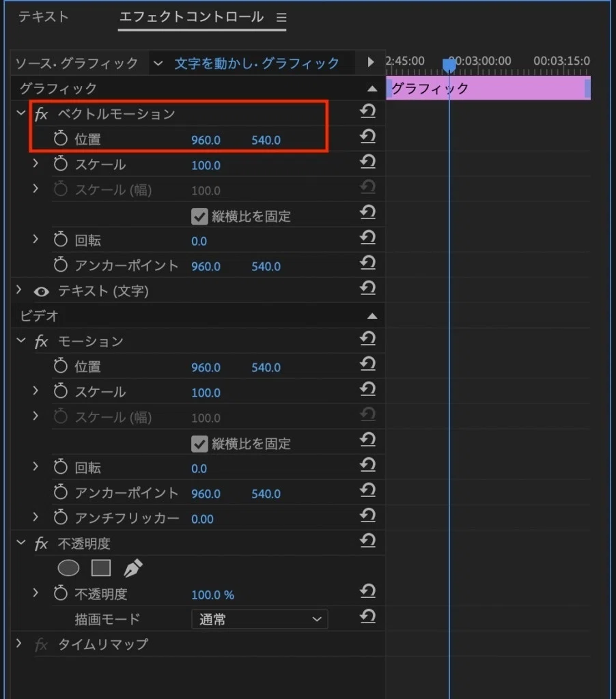Click the pink グラフィック clip in timeline
This screenshot has height=699, width=616.
(485, 89)
